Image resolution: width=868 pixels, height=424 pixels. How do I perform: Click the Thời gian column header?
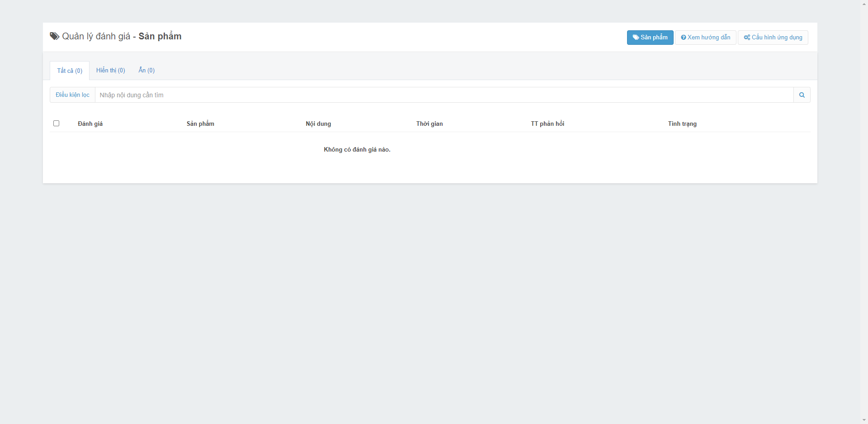click(429, 124)
